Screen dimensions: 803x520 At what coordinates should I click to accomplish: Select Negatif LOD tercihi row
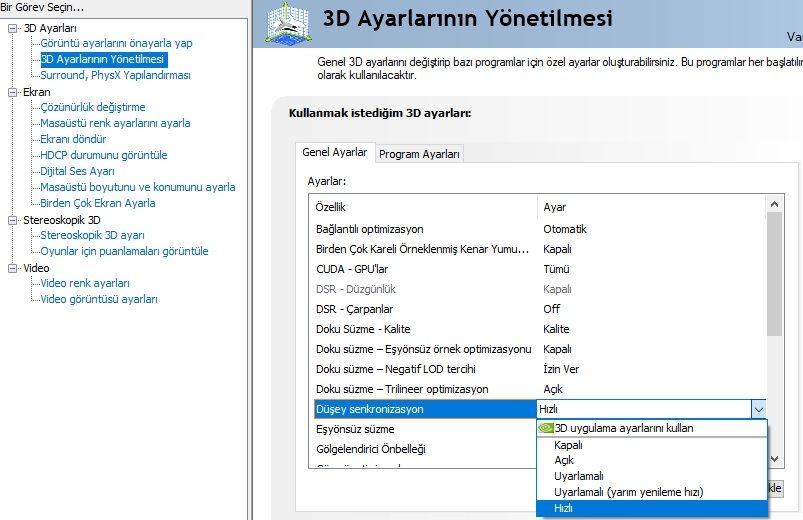pyautogui.click(x=538, y=369)
